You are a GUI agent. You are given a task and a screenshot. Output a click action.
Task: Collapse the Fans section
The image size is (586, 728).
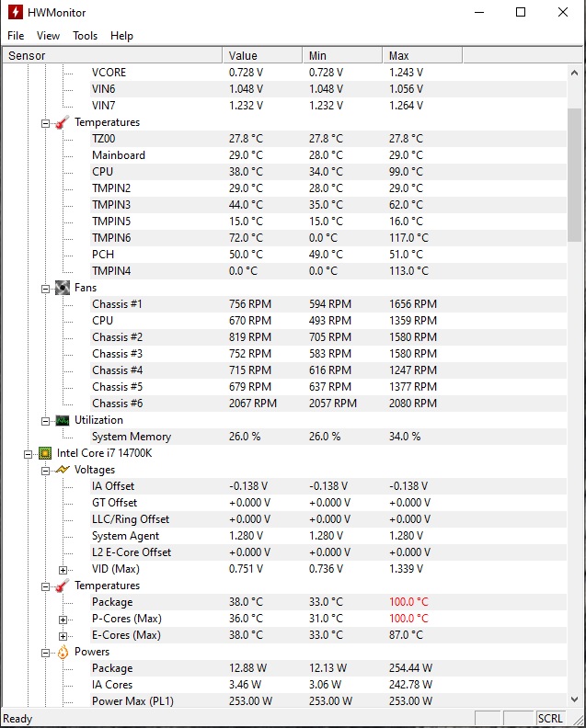[x=46, y=289]
